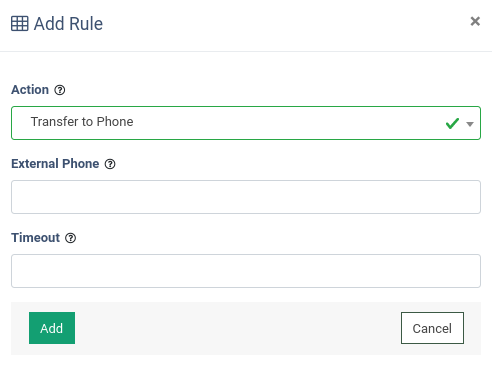Show help for the Action field
The width and height of the screenshot is (492, 366).
point(60,90)
